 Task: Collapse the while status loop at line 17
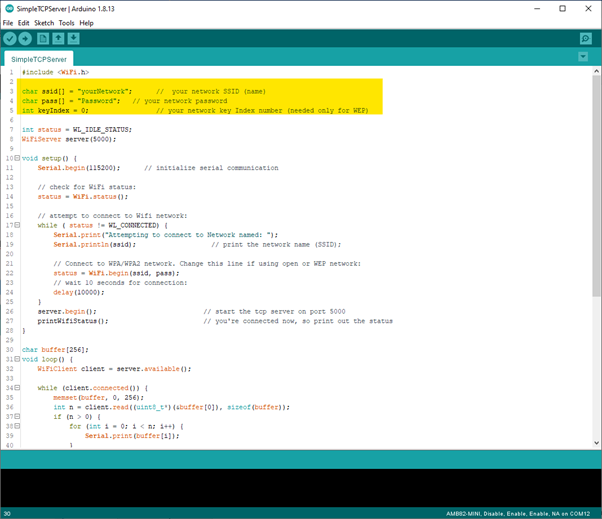pos(17,225)
